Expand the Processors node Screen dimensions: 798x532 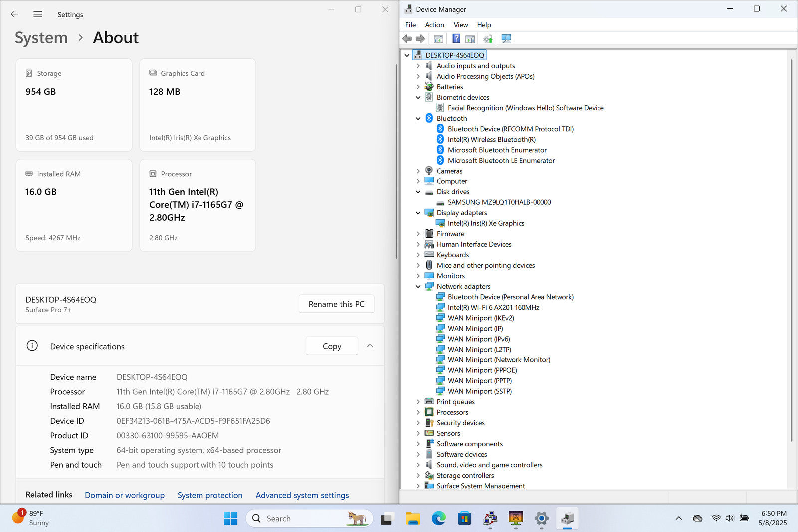coord(418,412)
